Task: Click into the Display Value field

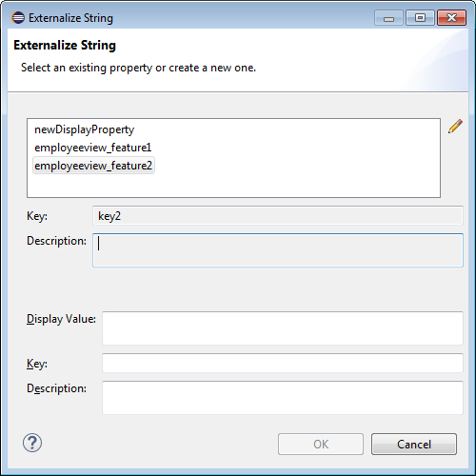Action: (x=283, y=328)
